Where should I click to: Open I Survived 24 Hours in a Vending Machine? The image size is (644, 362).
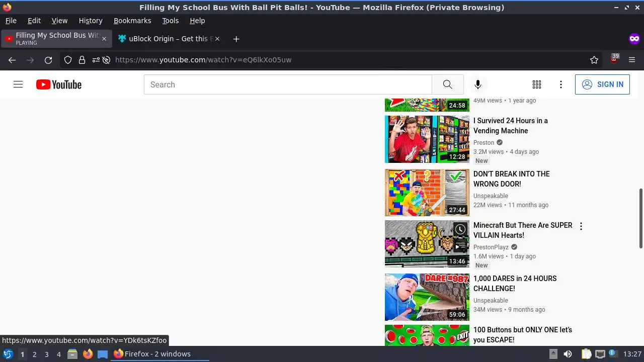511,126
